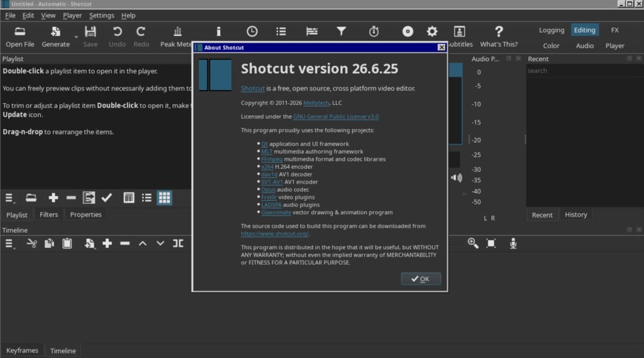Image resolution: width=644 pixels, height=358 pixels.
Task: Click the timeline Overwrite down-arrow icon
Action: 160,243
